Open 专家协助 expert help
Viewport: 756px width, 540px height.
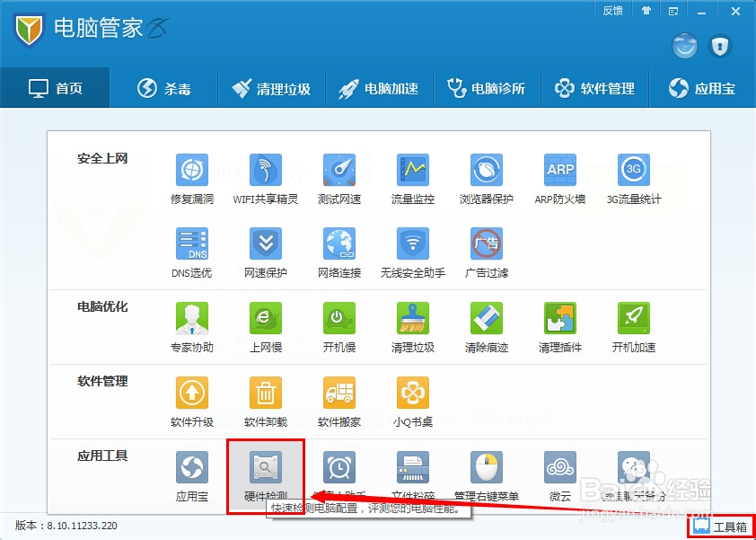point(192,328)
